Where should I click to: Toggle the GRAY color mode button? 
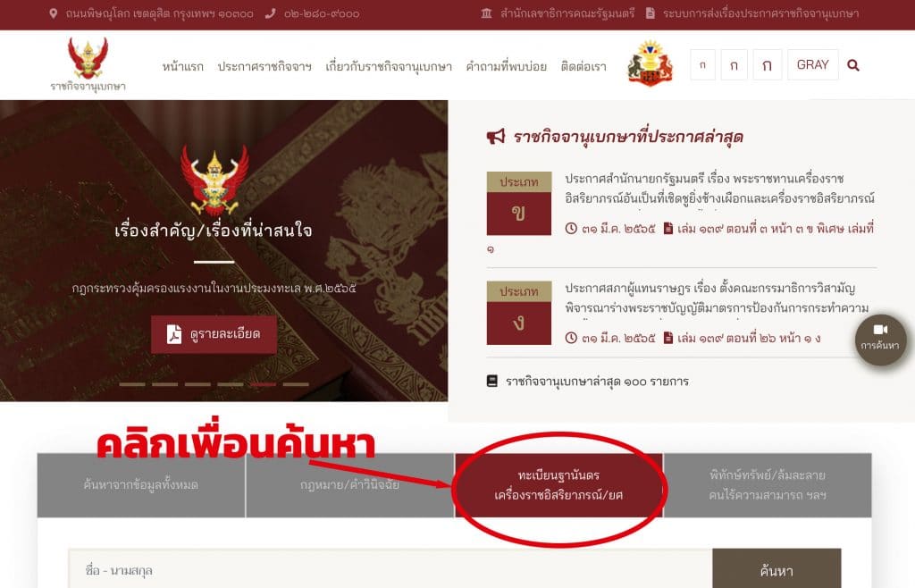[x=813, y=64]
